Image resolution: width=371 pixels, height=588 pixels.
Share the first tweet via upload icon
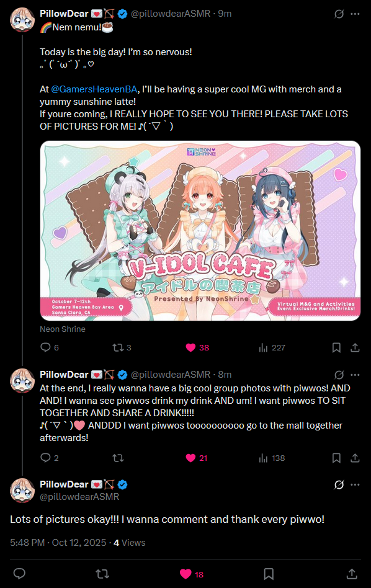[355, 347]
